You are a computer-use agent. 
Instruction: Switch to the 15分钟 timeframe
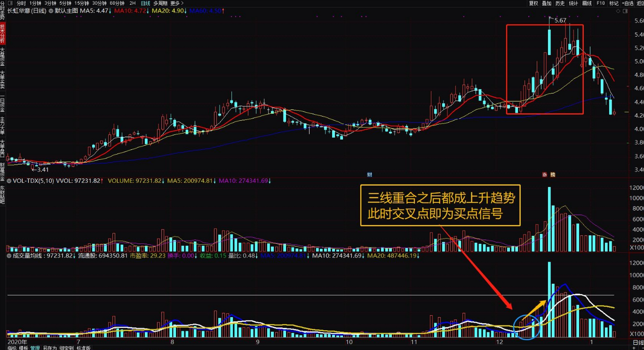pyautogui.click(x=82, y=3)
